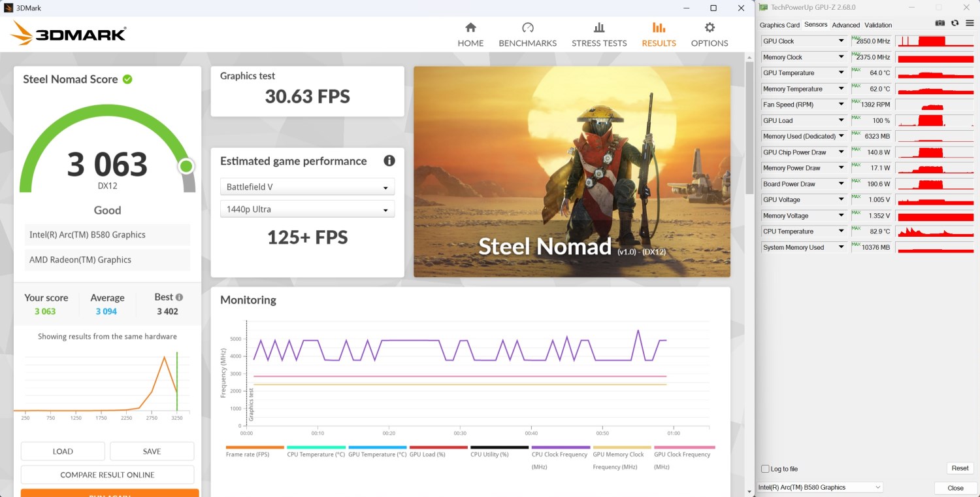Click the Reset button in GPU-Z

(x=960, y=468)
